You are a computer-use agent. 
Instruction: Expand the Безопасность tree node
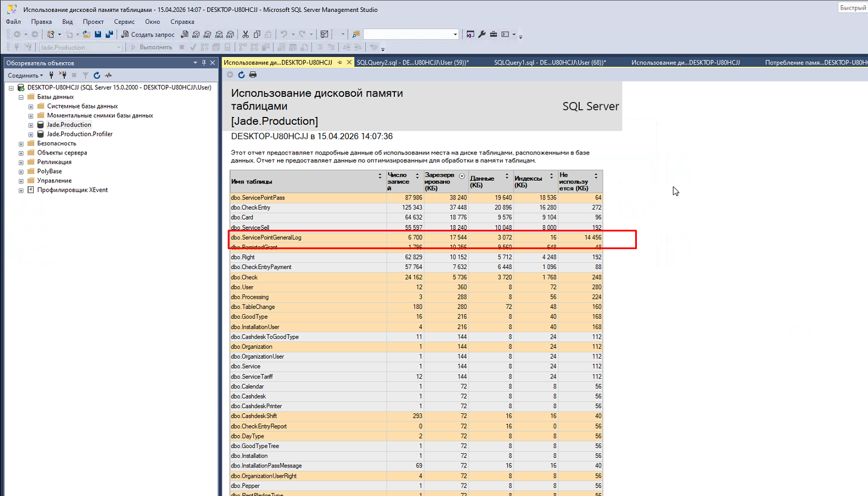(x=21, y=144)
